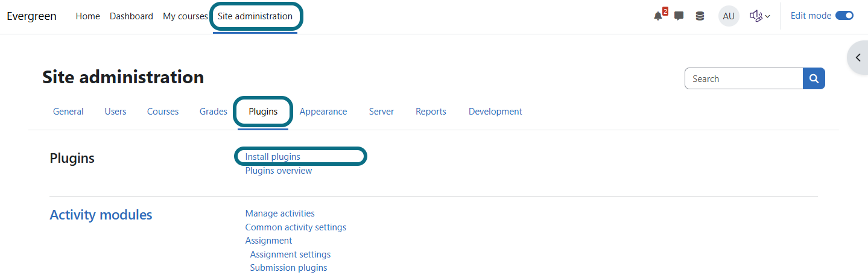Click in the Search input field
The image size is (868, 278).
coord(744,78)
